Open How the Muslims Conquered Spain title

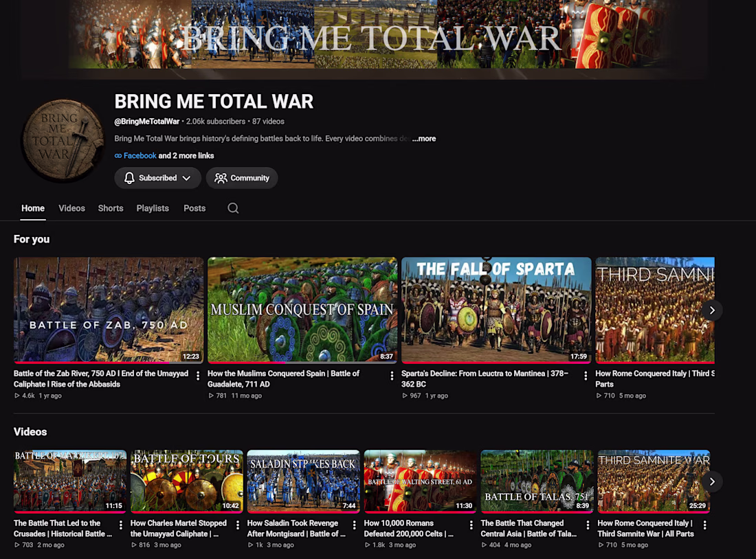[x=283, y=379]
